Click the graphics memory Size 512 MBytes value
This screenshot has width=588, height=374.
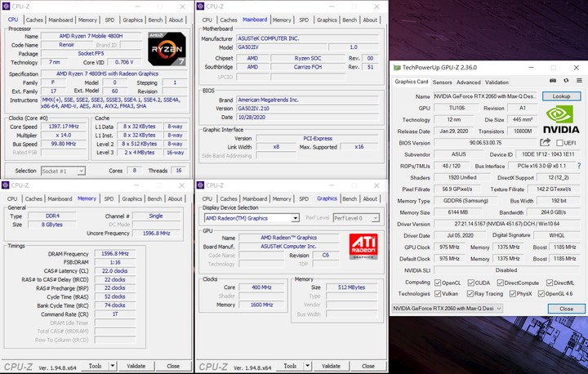tap(351, 287)
